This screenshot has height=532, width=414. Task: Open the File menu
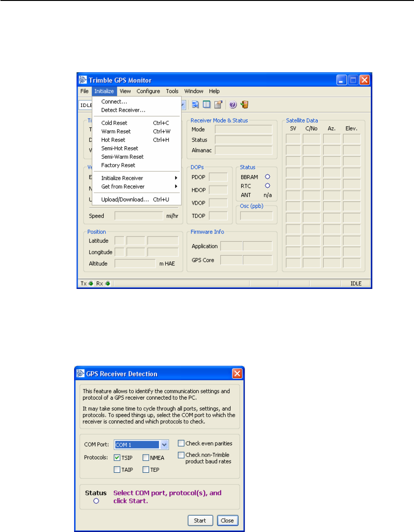(84, 91)
